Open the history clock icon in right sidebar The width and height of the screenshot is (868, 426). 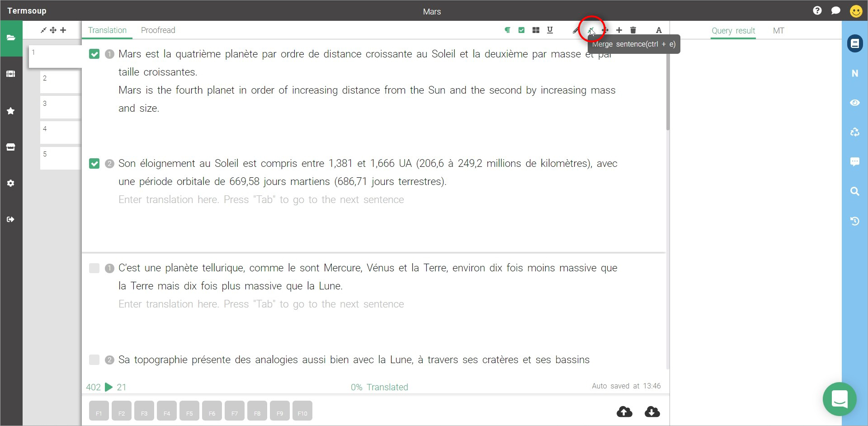[x=855, y=221]
